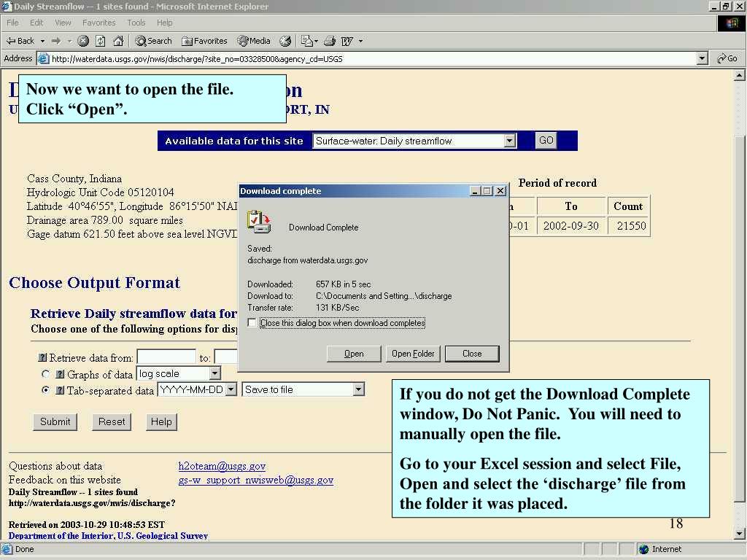The width and height of the screenshot is (747, 560).
Task: Click the Refresh page icon
Action: 101,41
